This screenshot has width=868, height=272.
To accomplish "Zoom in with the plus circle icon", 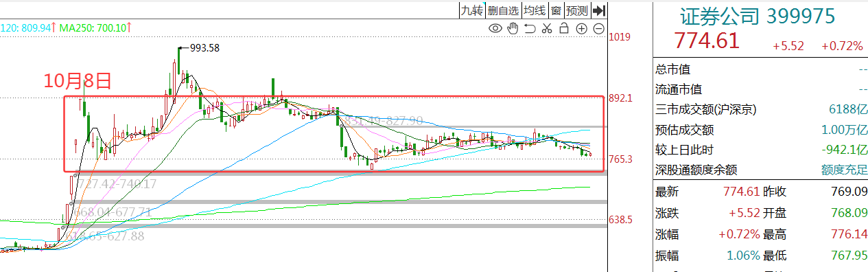I will [x=581, y=28].
